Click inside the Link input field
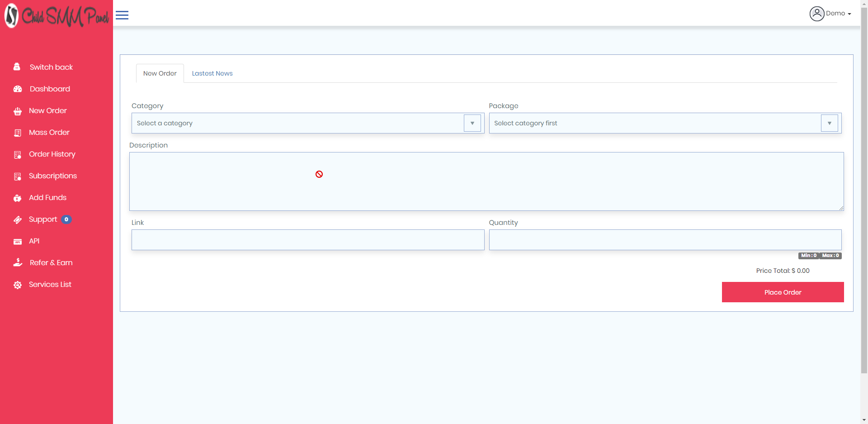This screenshot has height=424, width=868. 307,240
